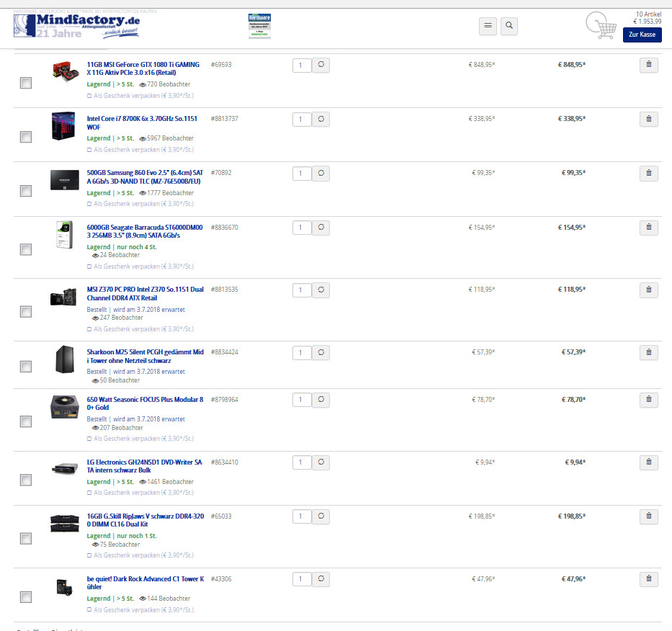Select checkbox for Seagate Barracuda
Viewport: 672px width, 631px height.
pos(26,249)
